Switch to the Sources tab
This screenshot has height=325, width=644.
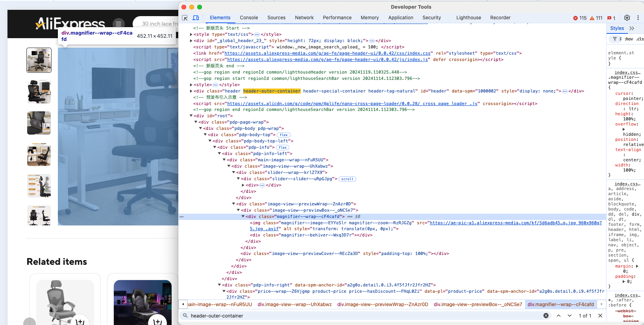(276, 18)
